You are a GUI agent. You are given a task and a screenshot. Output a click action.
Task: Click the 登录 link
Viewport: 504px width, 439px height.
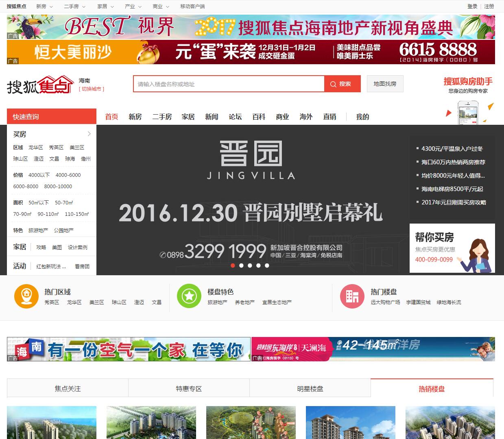tap(472, 7)
